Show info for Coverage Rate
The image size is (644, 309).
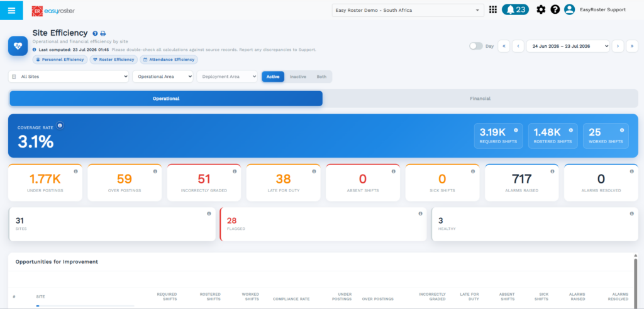(x=60, y=125)
